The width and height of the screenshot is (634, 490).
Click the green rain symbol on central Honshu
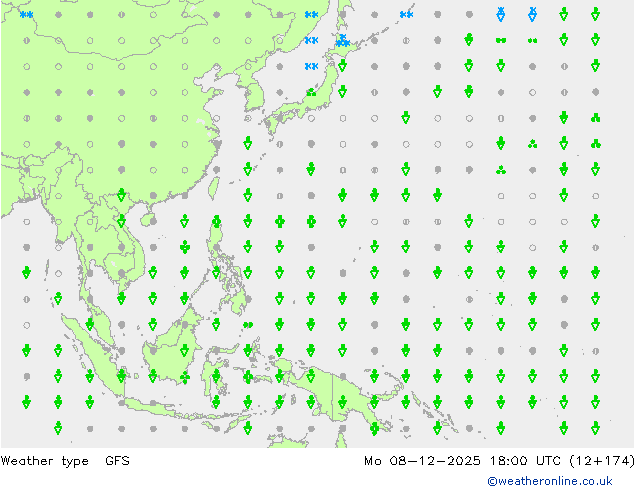(311, 93)
